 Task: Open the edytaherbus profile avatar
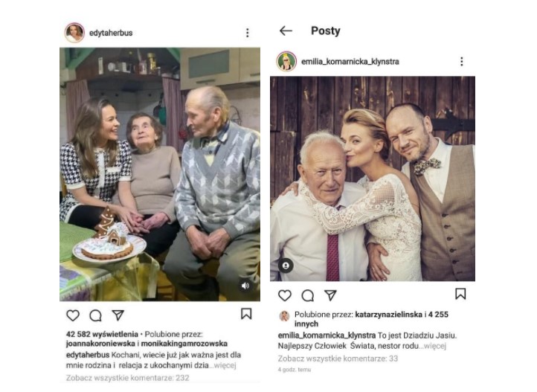(x=74, y=33)
